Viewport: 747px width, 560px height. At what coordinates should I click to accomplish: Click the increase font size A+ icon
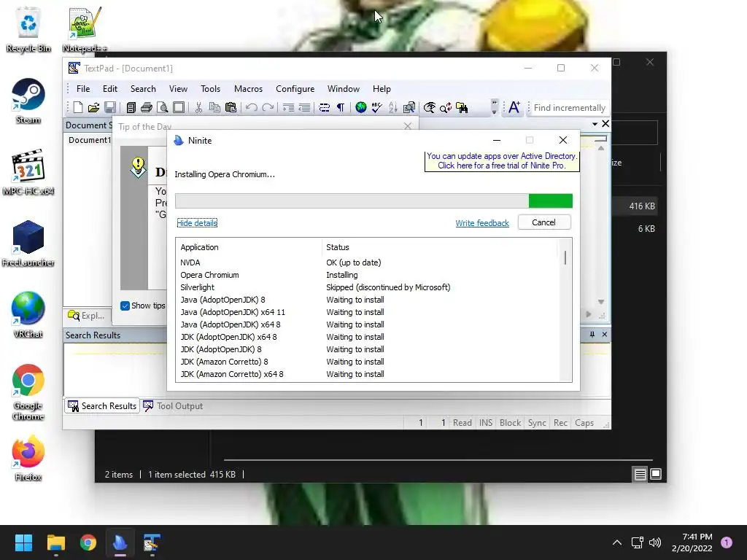514,108
